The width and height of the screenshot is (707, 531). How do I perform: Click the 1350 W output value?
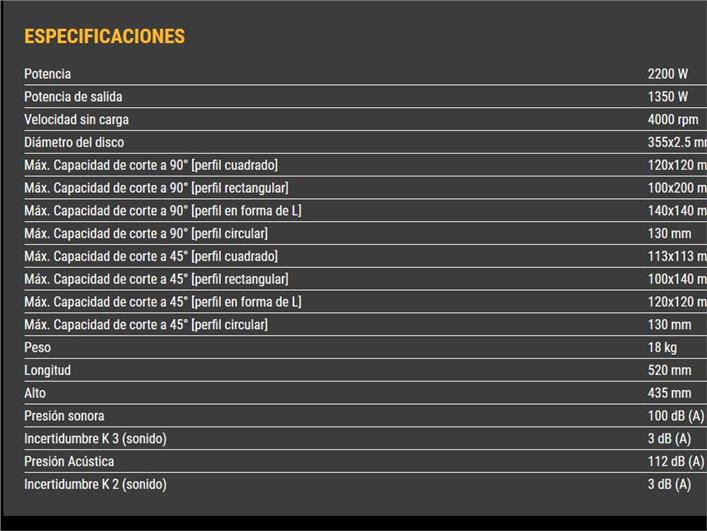tap(667, 97)
